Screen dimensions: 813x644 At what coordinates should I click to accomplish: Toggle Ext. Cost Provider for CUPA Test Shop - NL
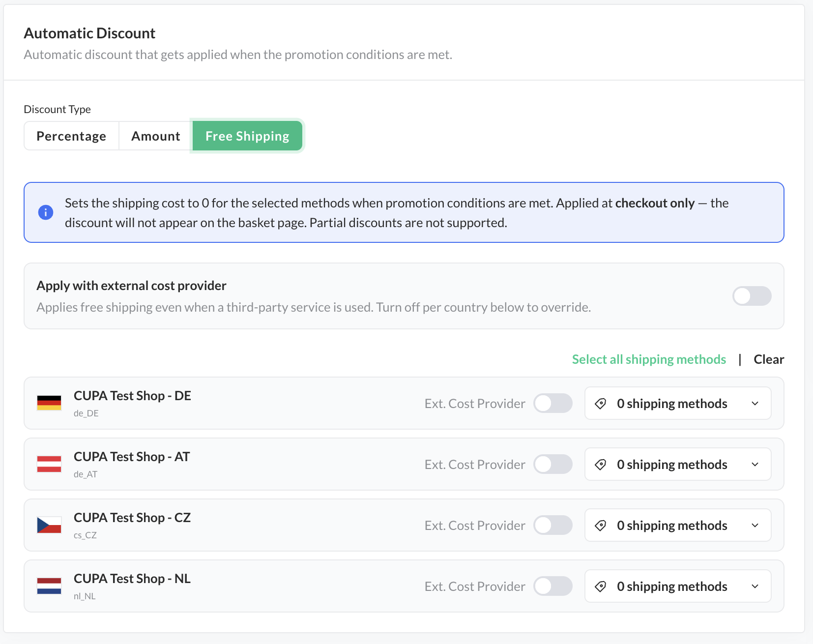553,586
